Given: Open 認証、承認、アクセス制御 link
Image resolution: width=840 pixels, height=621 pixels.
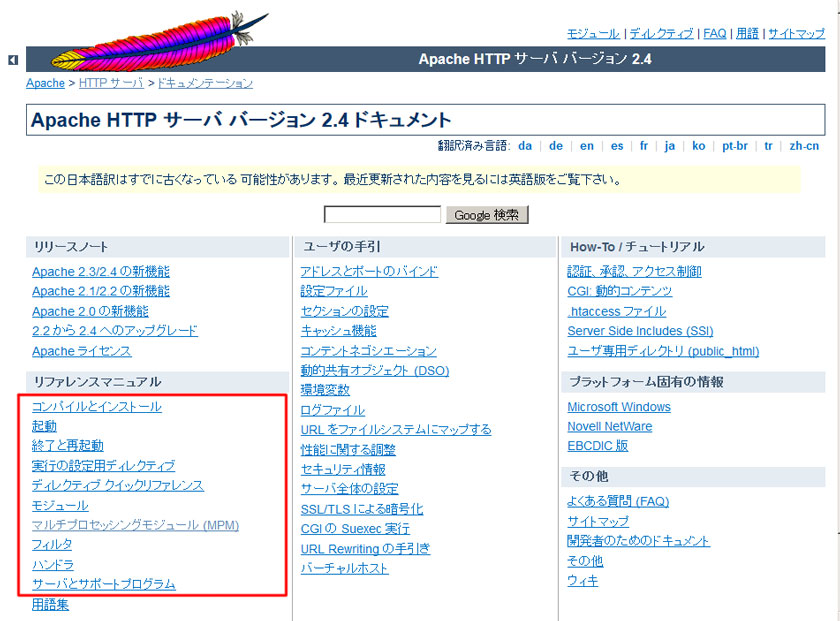Looking at the screenshot, I should [634, 272].
